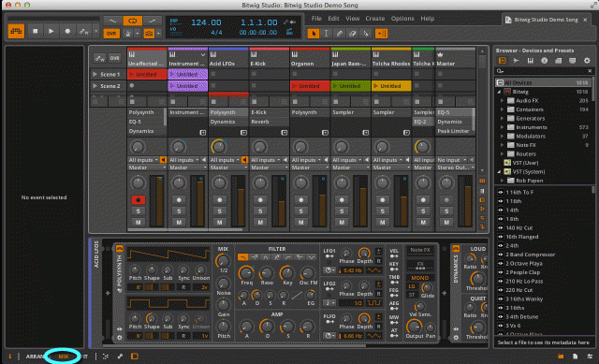This screenshot has width=599, height=364.
Task: Open Master track's No input dropdown
Action: tap(451, 160)
